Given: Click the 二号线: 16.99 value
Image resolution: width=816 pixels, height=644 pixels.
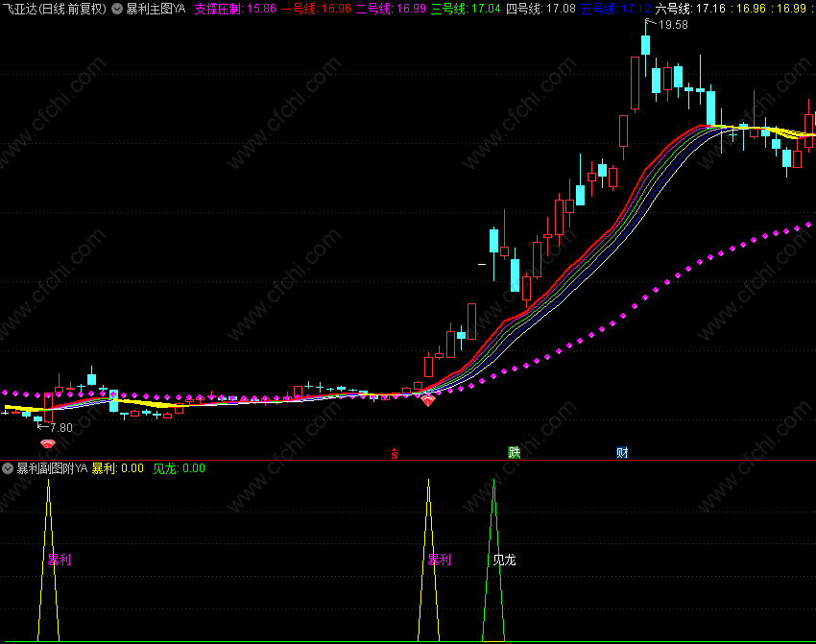Looking at the screenshot, I should click(x=391, y=9).
